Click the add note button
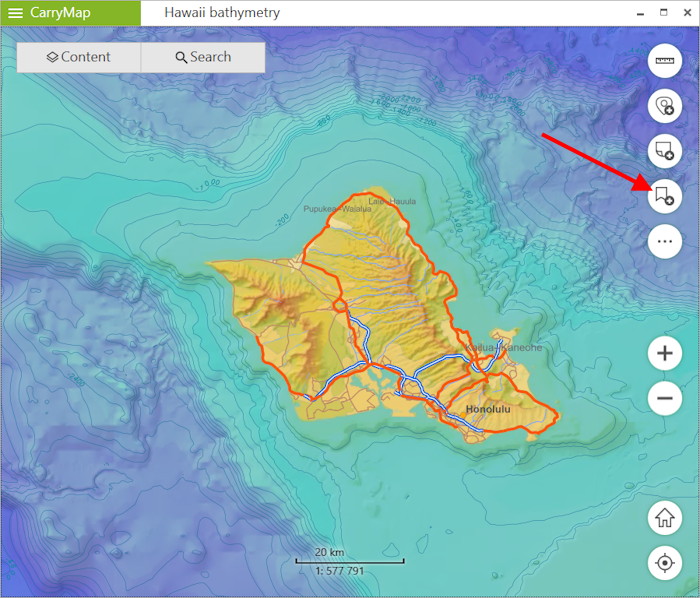The image size is (700, 598). (x=664, y=151)
